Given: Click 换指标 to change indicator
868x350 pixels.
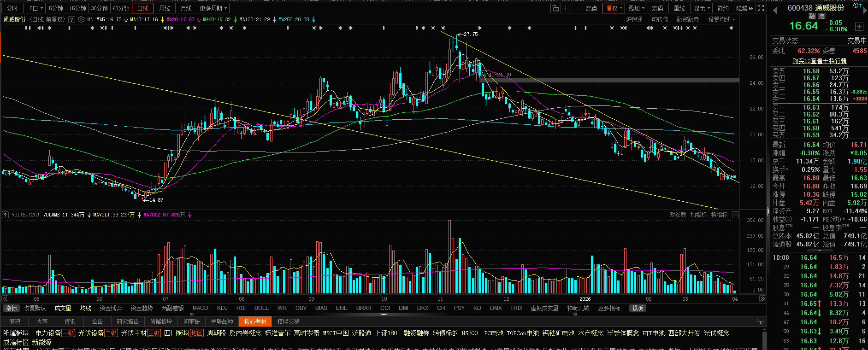Looking at the screenshot, I should coord(719,215).
